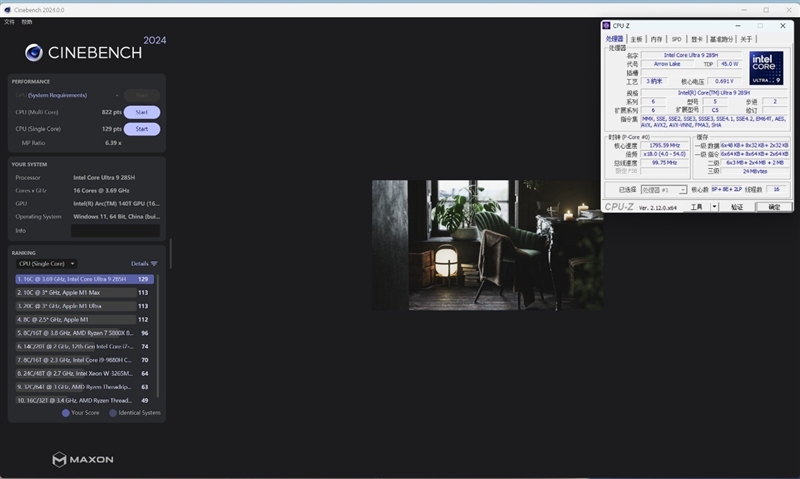Image resolution: width=800 pixels, height=479 pixels.
Task: Switch to the SPD tab in CPU-Z
Action: [676, 39]
